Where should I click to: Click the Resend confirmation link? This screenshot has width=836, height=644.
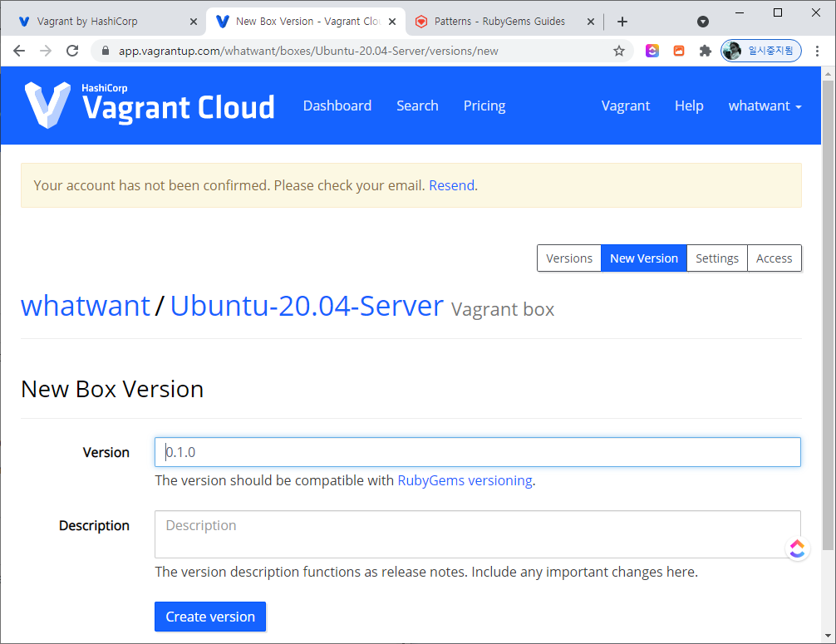451,185
